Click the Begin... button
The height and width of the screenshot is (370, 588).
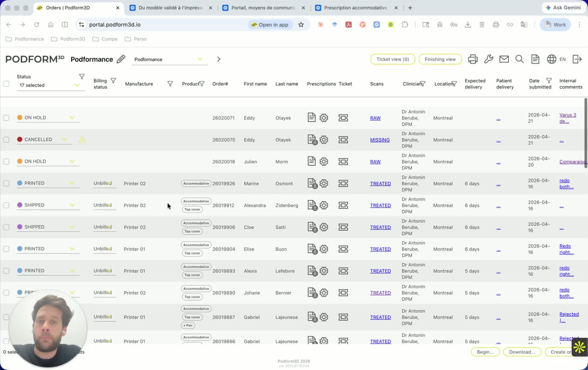pyautogui.click(x=485, y=352)
